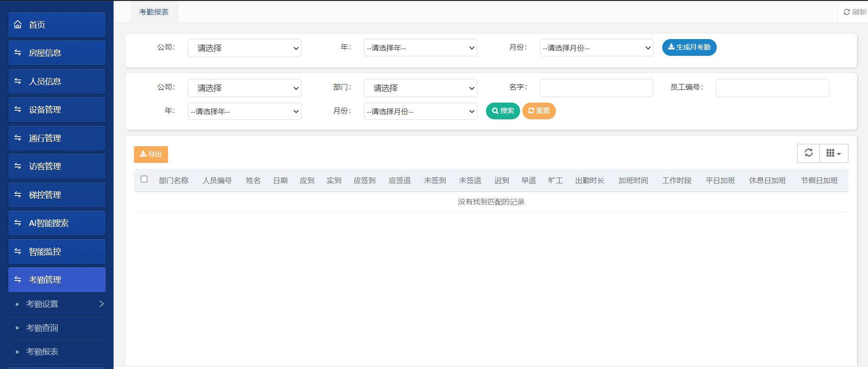Click the 旷工 column header

(x=555, y=181)
